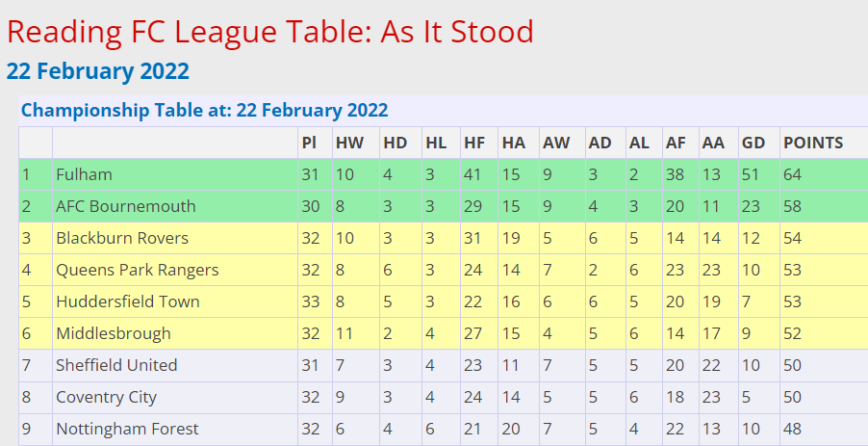Click Blackburn Rovers in the table
Image resolution: width=868 pixels, height=446 pixels.
[x=122, y=238]
